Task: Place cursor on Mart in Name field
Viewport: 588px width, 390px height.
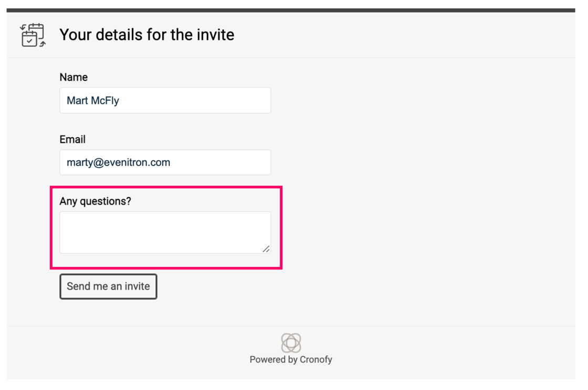Action: 77,100
